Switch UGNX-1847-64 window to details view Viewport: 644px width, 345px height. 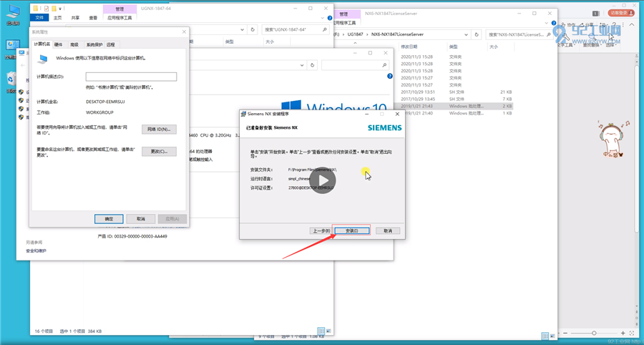click(x=321, y=331)
